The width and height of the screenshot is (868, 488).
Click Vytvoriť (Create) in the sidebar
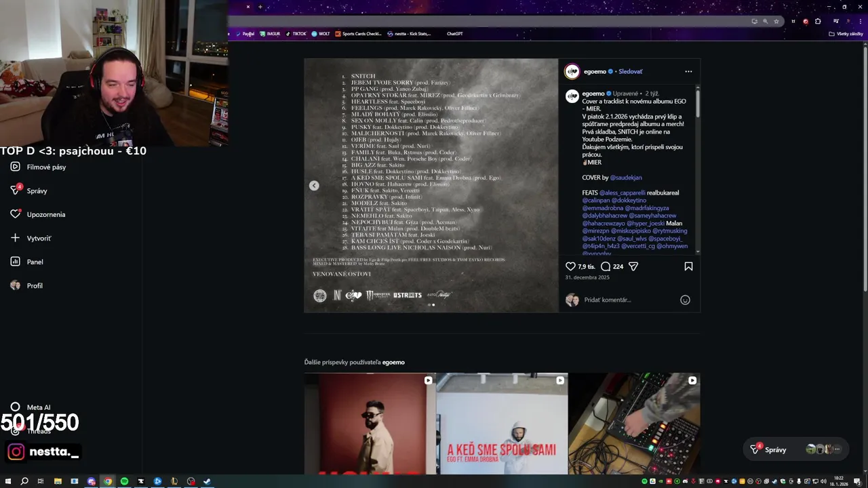31,238
